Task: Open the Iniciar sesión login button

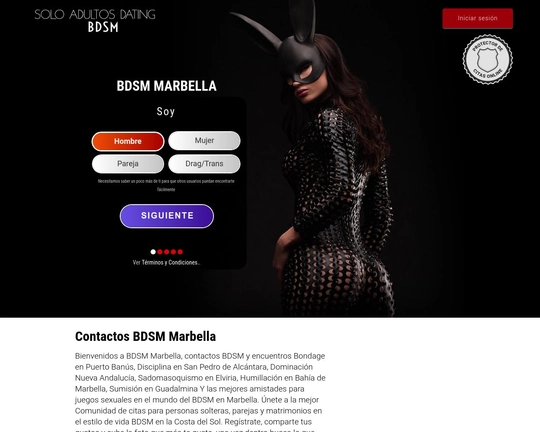Action: pyautogui.click(x=477, y=18)
